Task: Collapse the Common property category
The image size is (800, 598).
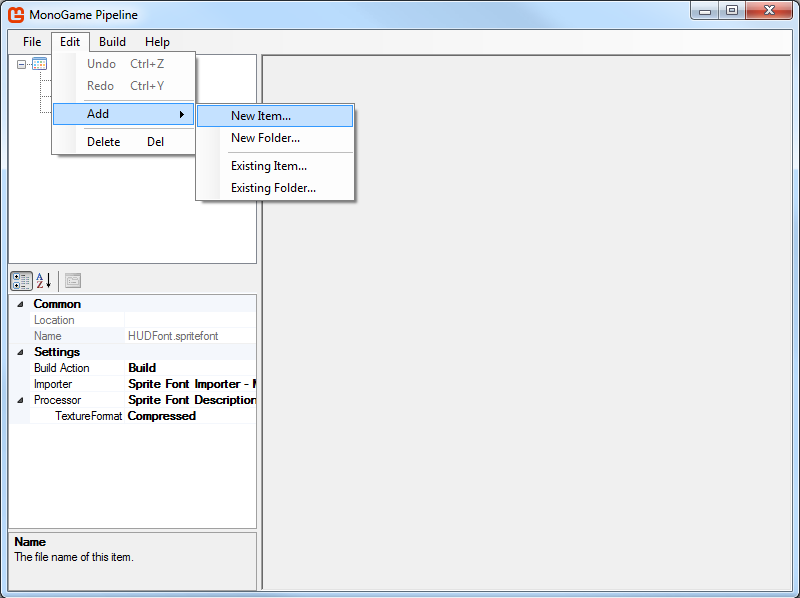Action: 20,304
